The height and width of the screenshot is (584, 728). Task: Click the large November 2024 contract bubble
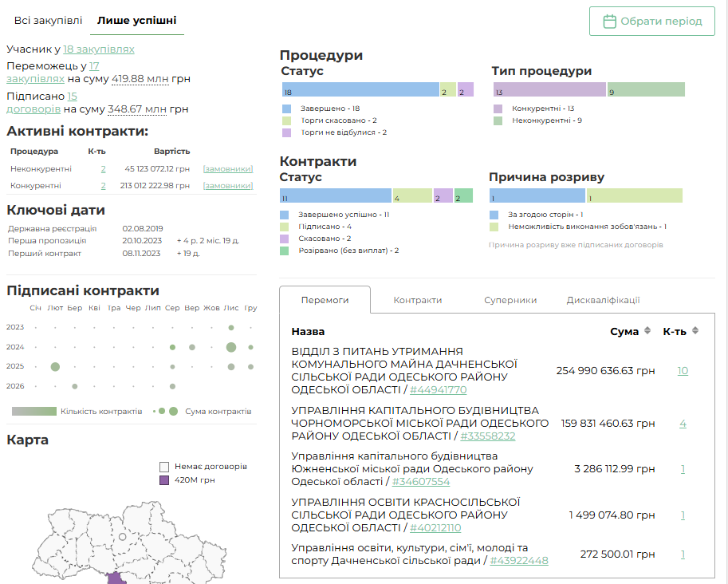pyautogui.click(x=231, y=347)
